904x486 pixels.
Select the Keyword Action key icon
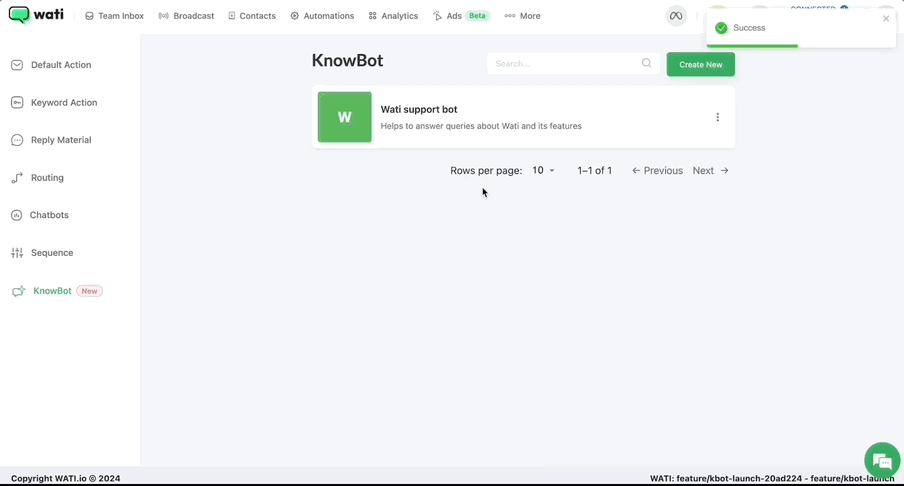[x=17, y=103]
